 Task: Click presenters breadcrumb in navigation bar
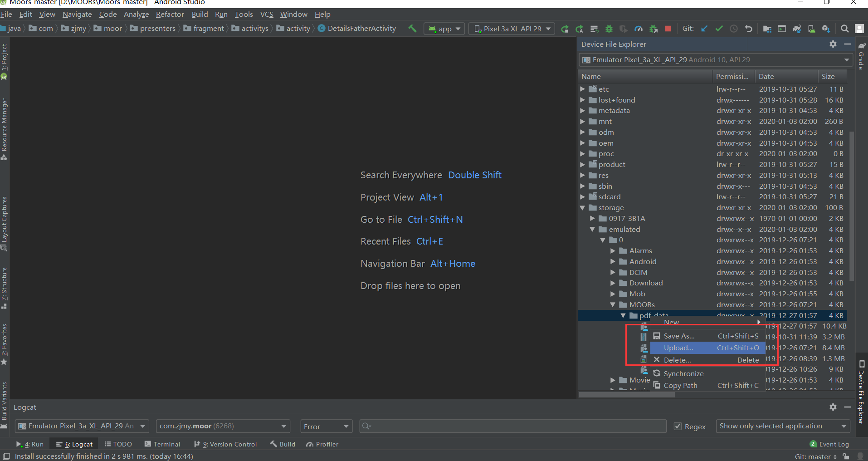(x=153, y=28)
